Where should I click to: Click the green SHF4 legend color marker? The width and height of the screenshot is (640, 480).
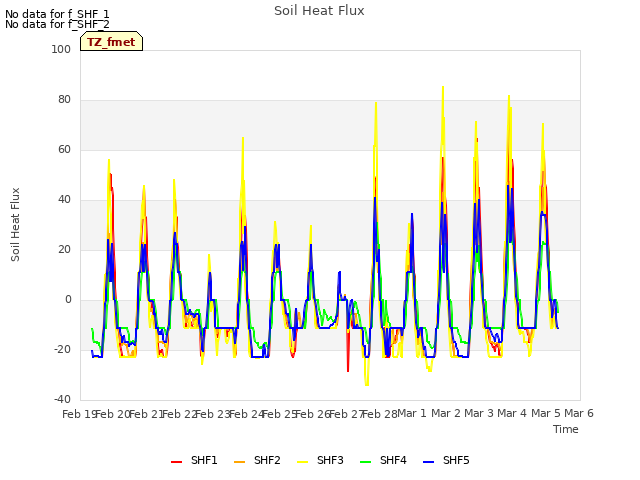(365, 462)
